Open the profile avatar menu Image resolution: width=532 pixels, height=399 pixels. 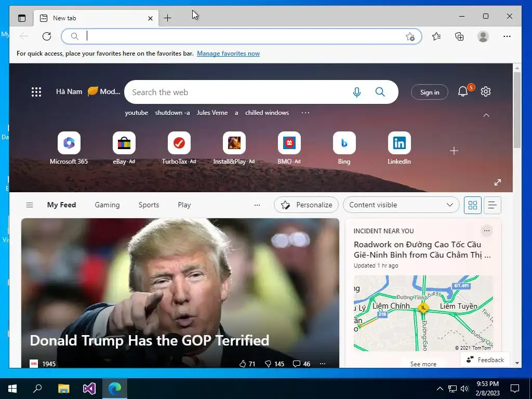(x=483, y=36)
